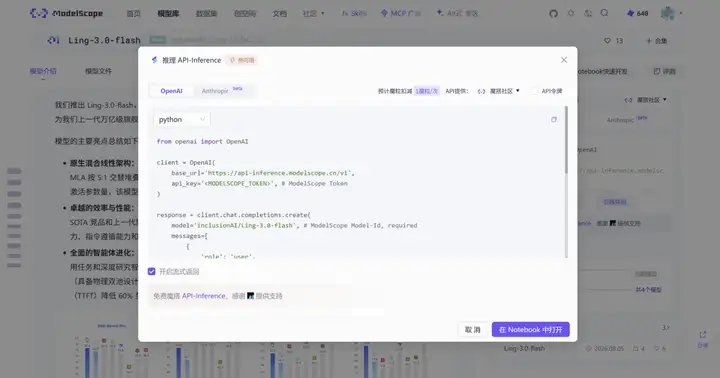The width and height of the screenshot is (720, 378).
Task: Uncheck the streaming response checkbox
Action: tap(152, 271)
